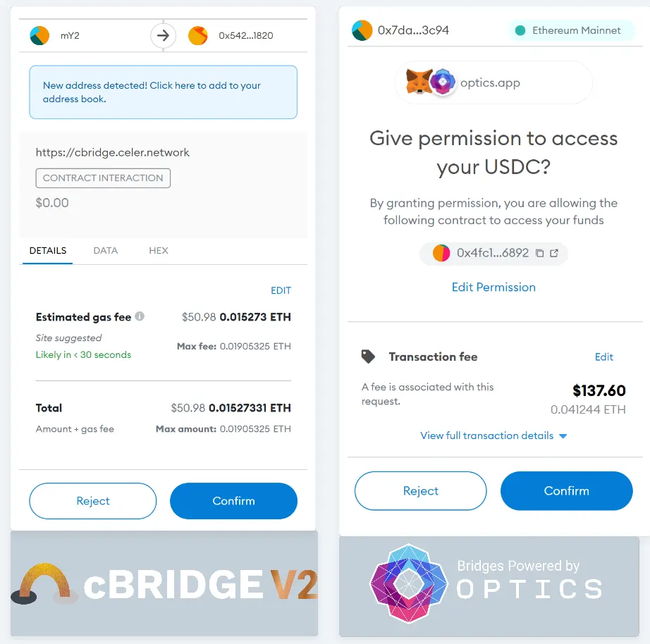Screen dimensions: 650x644
Task: Open contract address in block explorer
Action: [x=554, y=253]
